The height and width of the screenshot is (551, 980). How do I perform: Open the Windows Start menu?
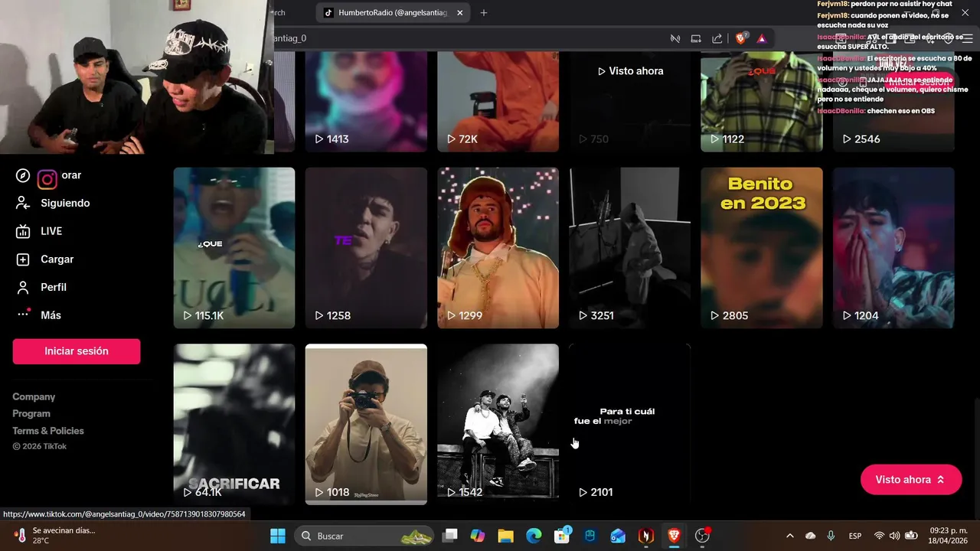[278, 536]
